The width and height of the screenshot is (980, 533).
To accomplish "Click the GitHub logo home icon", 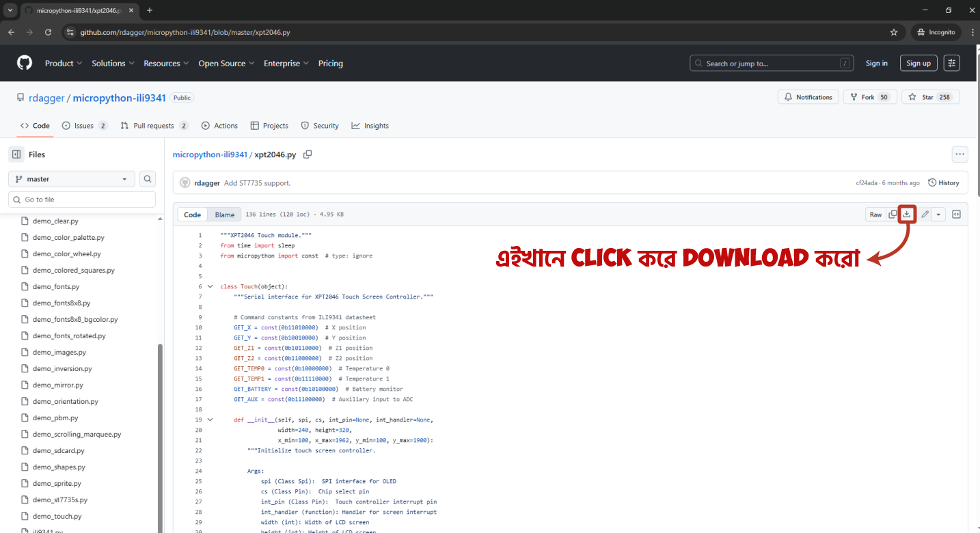I will [x=25, y=63].
